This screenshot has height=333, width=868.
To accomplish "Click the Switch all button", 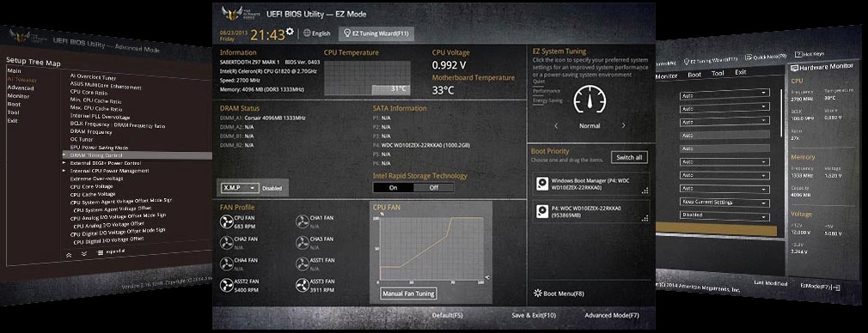I will click(x=629, y=158).
